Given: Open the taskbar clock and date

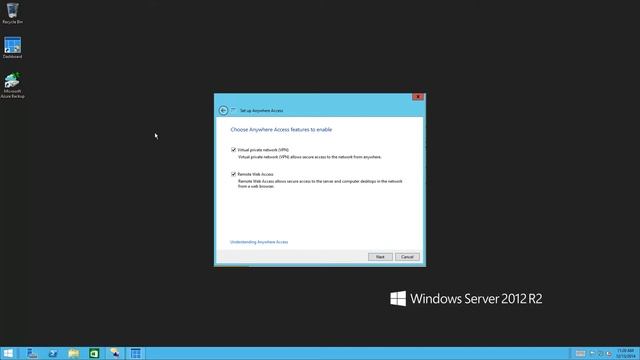Looking at the screenshot, I should point(626,353).
